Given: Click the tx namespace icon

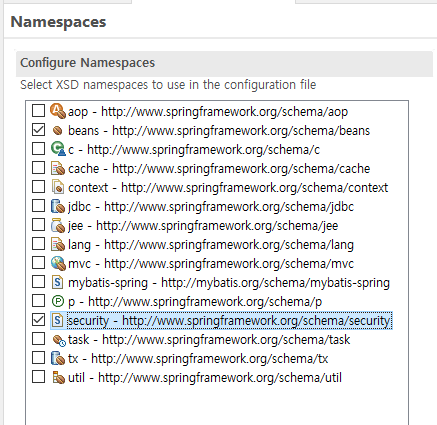Looking at the screenshot, I should (x=58, y=358).
